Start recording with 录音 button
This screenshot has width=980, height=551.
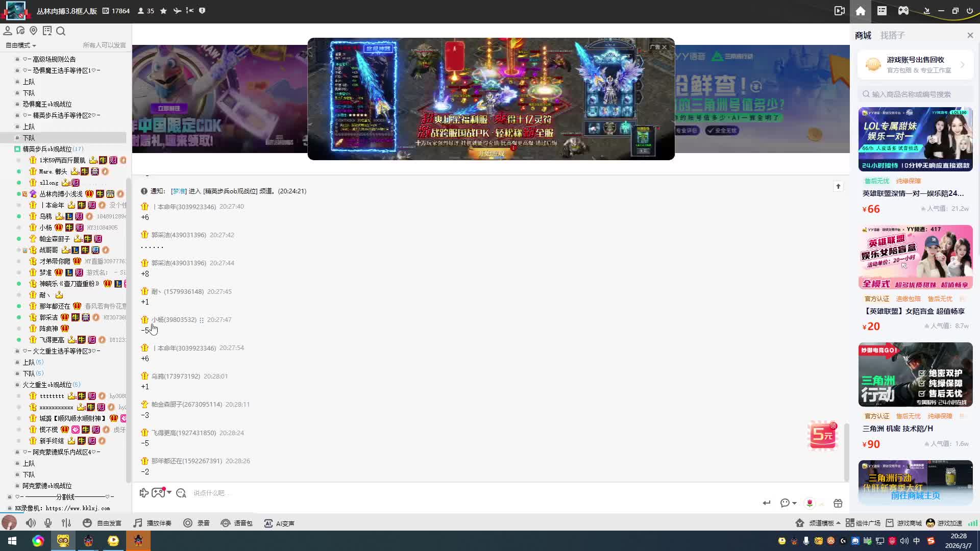pyautogui.click(x=197, y=523)
